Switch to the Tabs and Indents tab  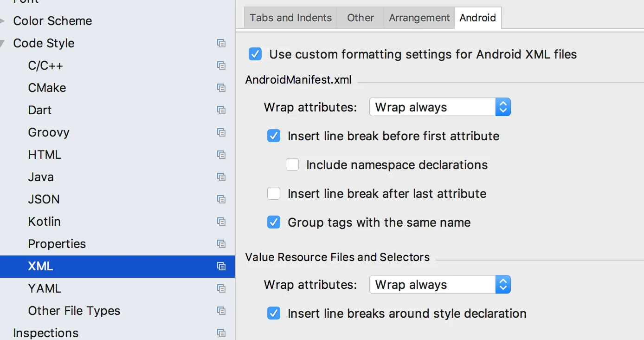click(290, 18)
